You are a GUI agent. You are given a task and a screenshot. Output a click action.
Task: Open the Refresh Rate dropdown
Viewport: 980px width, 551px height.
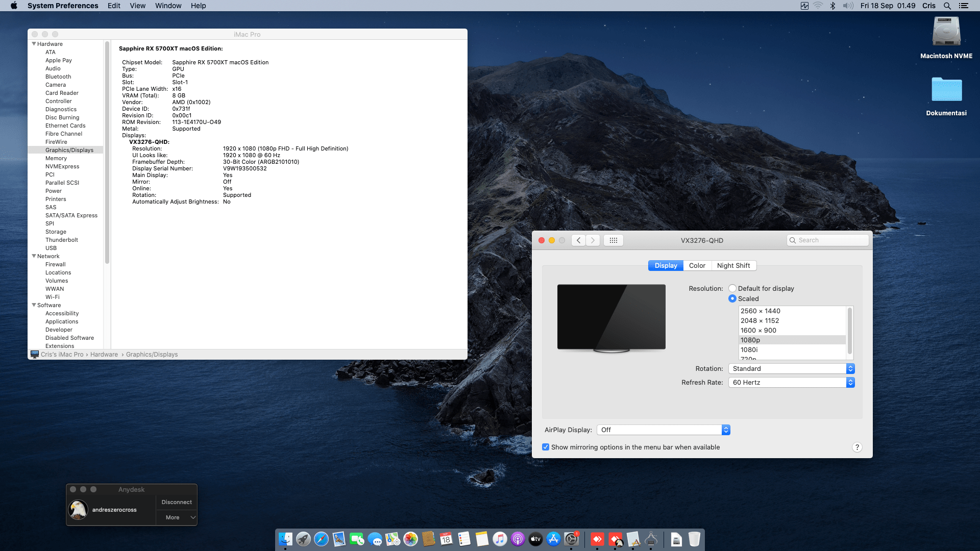tap(791, 382)
